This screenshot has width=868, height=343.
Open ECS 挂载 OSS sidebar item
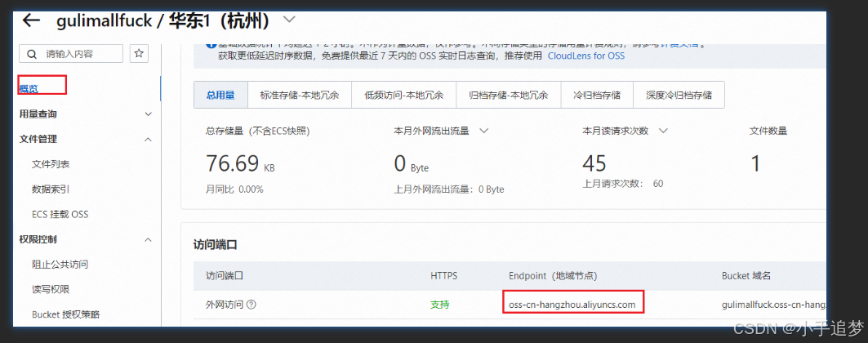point(60,214)
